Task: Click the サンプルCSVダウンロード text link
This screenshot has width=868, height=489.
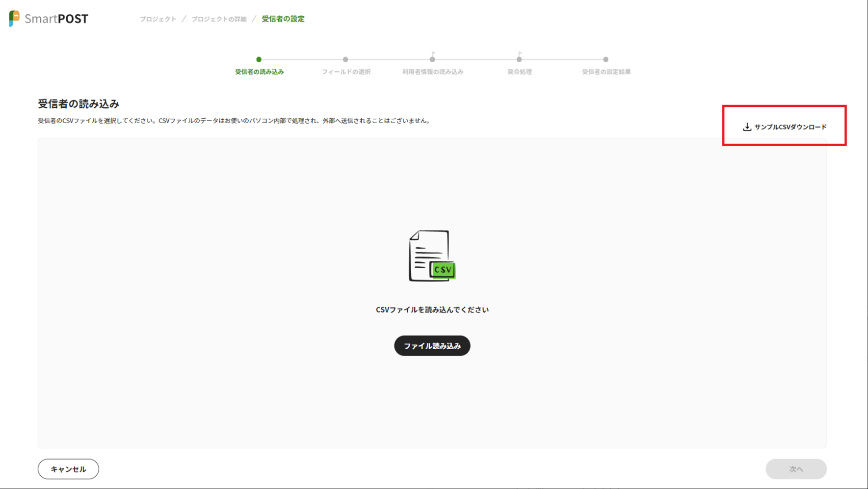Action: click(x=790, y=127)
